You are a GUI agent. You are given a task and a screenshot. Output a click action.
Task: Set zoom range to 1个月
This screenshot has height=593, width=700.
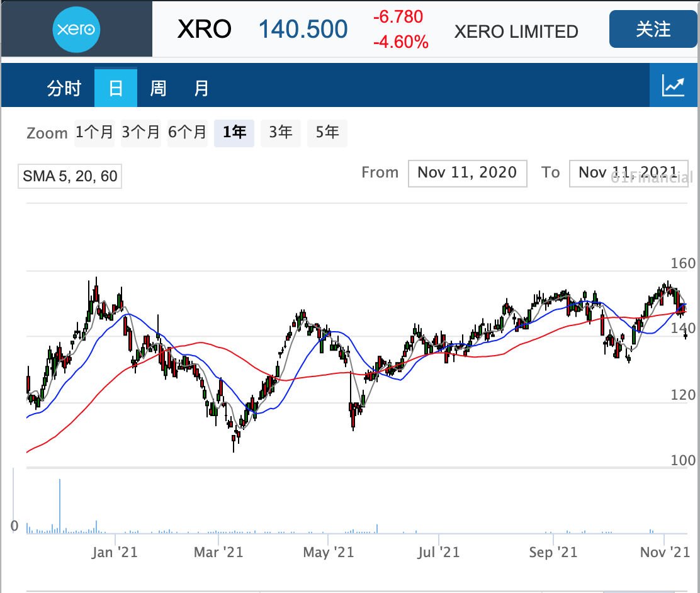(94, 133)
